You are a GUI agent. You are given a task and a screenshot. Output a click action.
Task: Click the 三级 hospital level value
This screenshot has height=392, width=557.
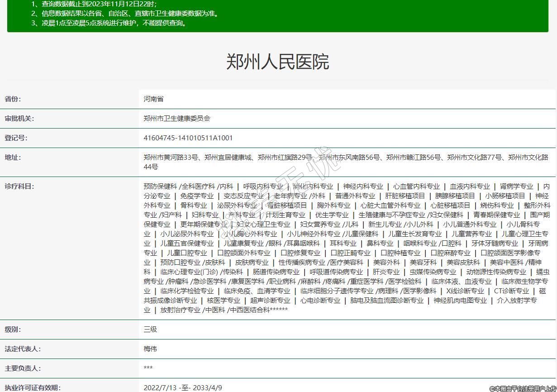(150, 330)
